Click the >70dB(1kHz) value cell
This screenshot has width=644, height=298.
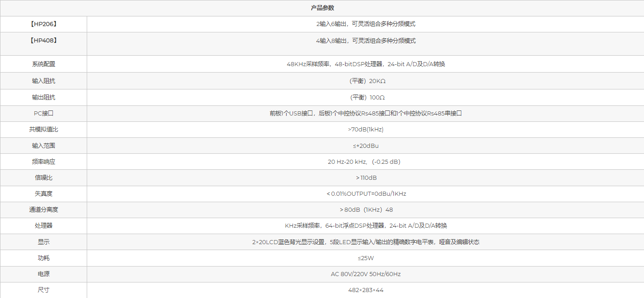click(366, 130)
